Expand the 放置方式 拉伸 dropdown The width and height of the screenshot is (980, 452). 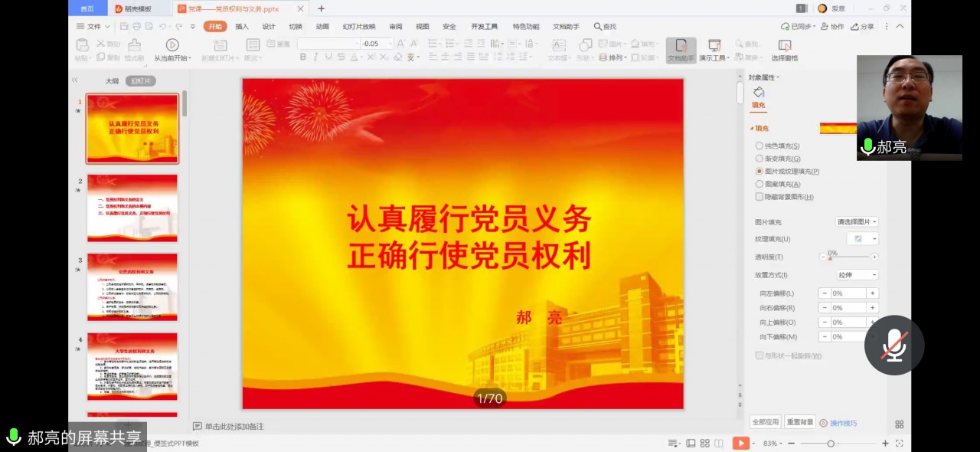point(857,275)
